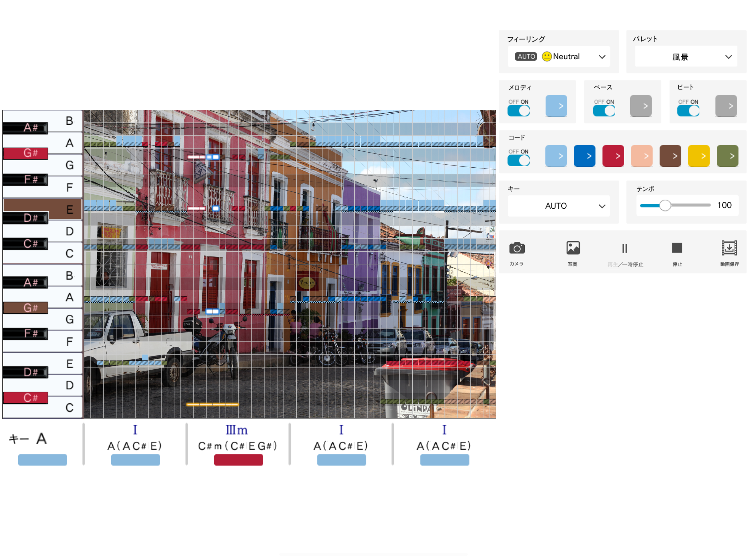Open beat gray arrow button
Screen dimensions: 747x560
(726, 106)
